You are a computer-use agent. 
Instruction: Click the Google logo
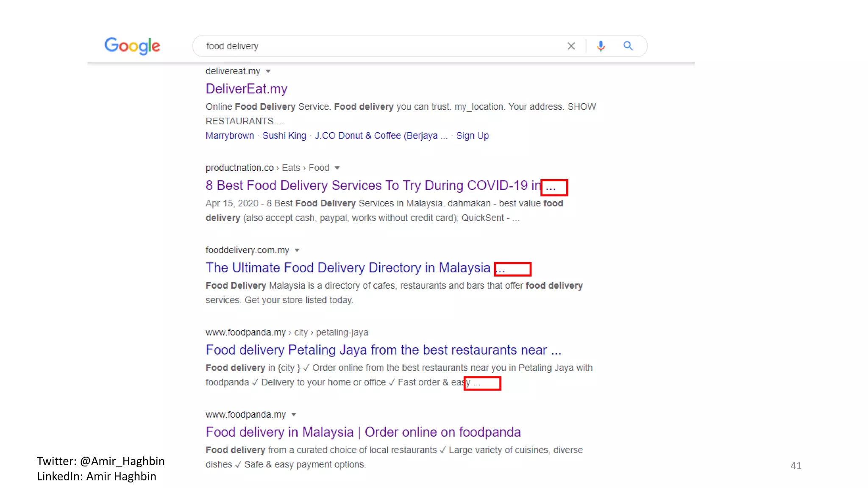(132, 46)
